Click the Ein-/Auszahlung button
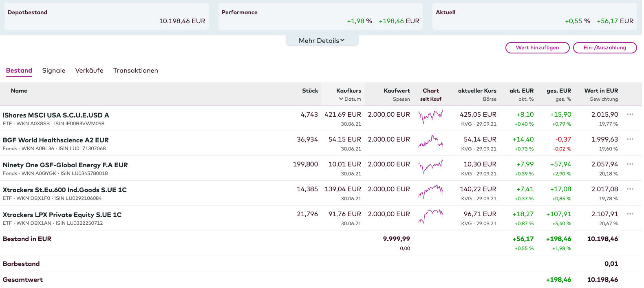Image resolution: width=644 pixels, height=288 pixels. pos(604,48)
